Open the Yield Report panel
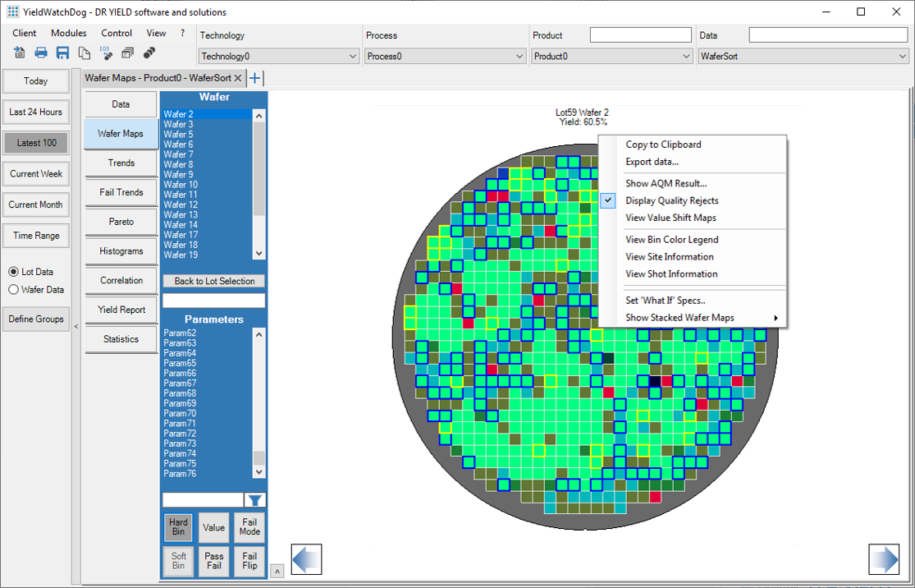 pos(120,309)
